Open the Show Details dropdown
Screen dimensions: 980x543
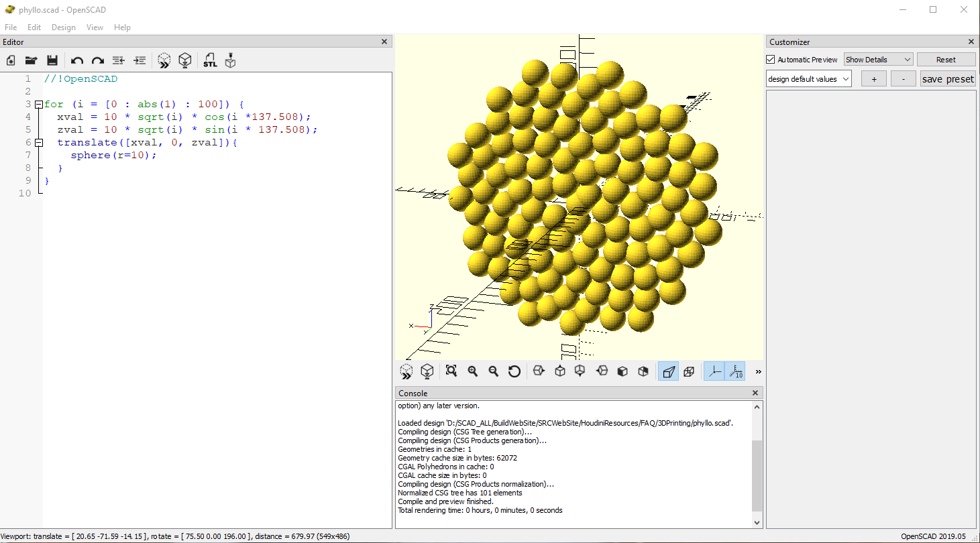point(878,60)
